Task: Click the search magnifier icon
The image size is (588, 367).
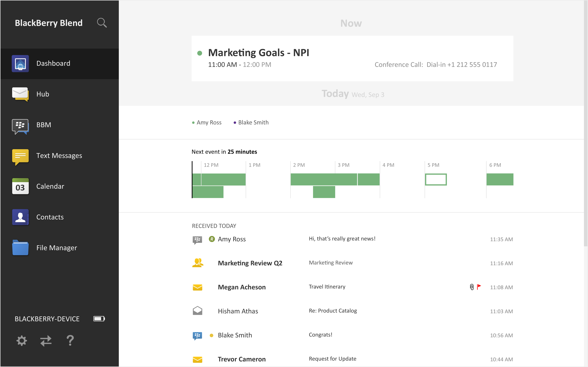Action: coord(102,23)
